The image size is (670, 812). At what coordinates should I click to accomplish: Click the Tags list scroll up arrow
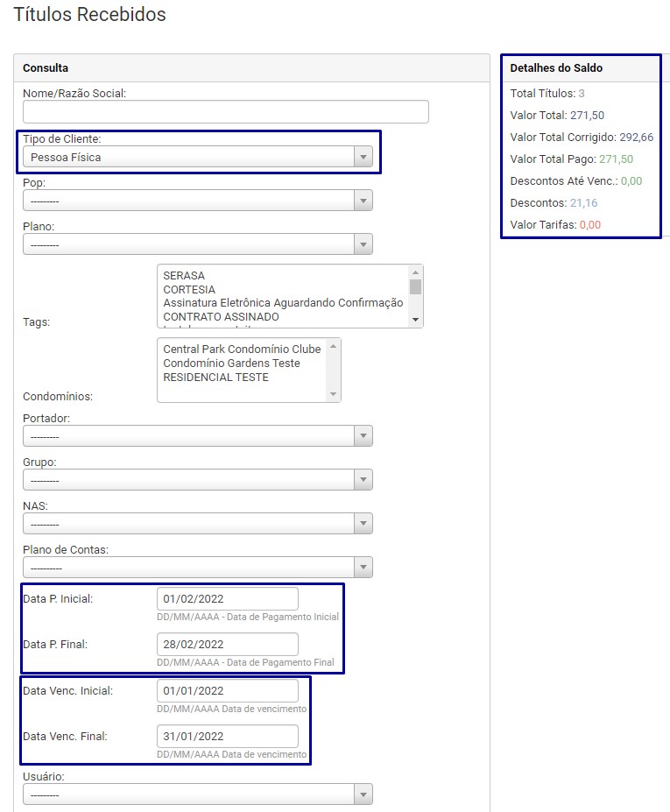pos(415,272)
